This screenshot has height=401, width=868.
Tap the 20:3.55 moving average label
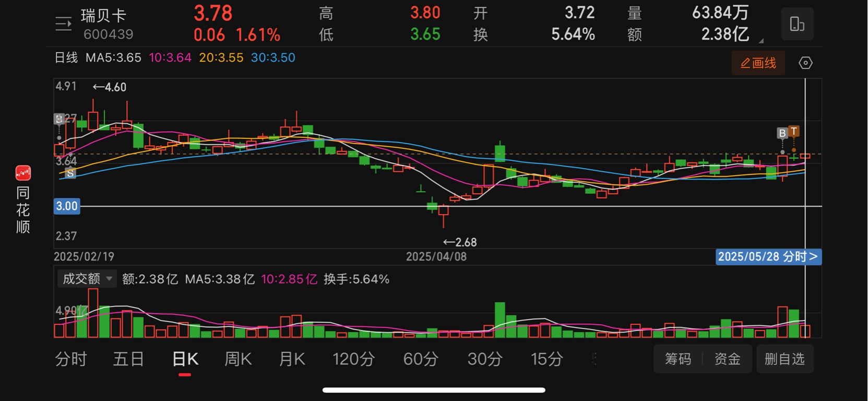tap(221, 58)
